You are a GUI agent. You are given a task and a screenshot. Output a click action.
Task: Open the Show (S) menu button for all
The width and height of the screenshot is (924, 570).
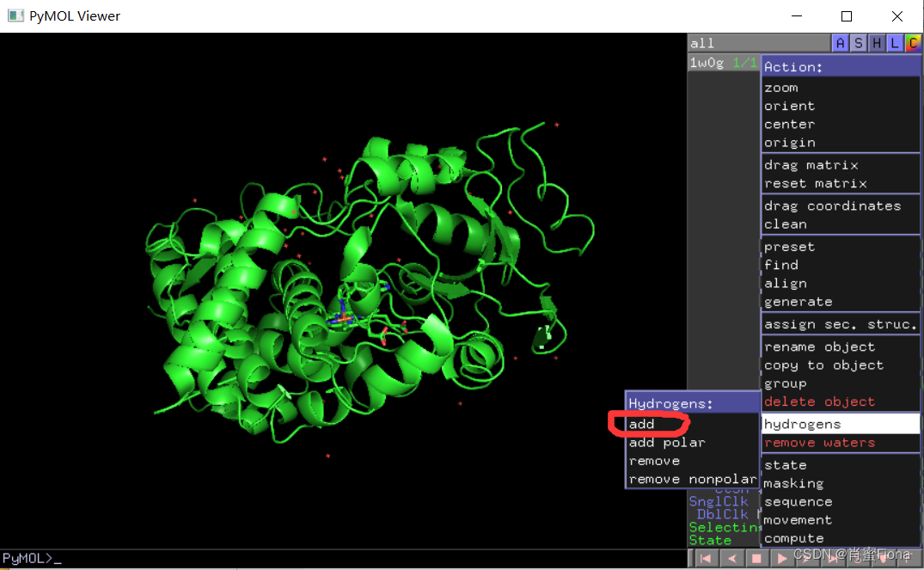pos(858,42)
